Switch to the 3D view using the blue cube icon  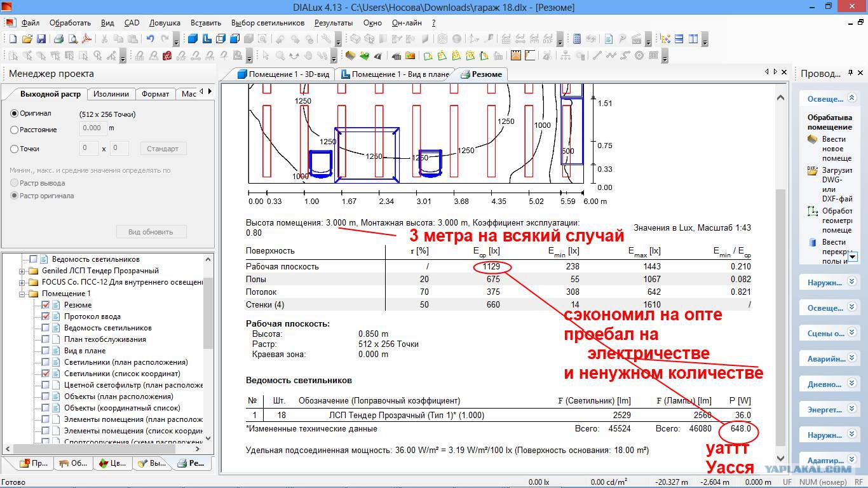click(x=193, y=39)
